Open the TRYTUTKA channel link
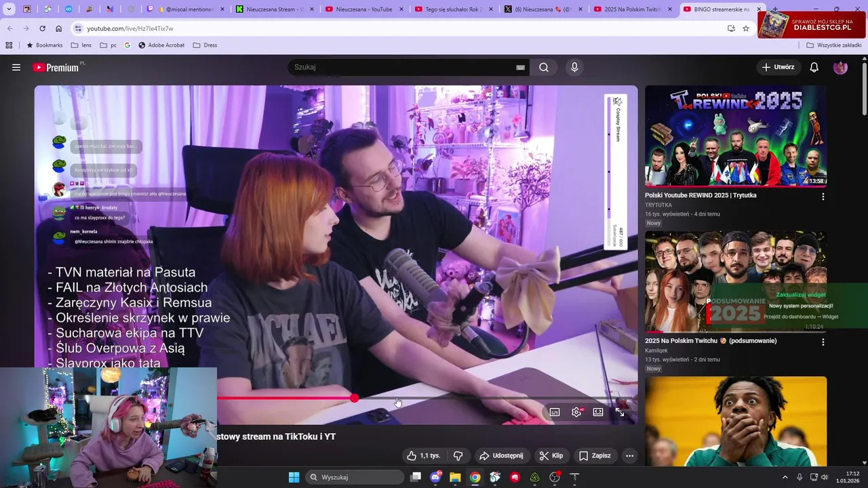The height and width of the screenshot is (488, 868). (658, 205)
